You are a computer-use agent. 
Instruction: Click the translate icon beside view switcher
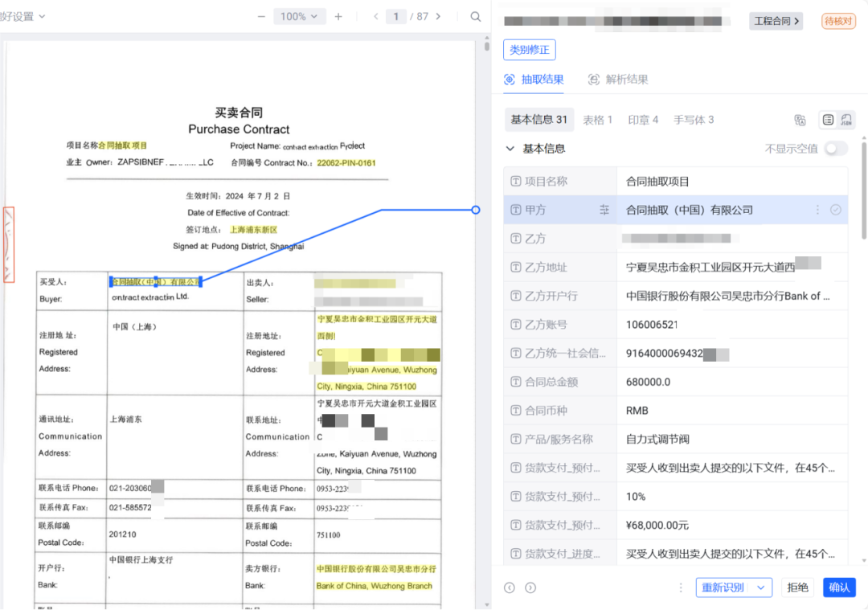800,120
